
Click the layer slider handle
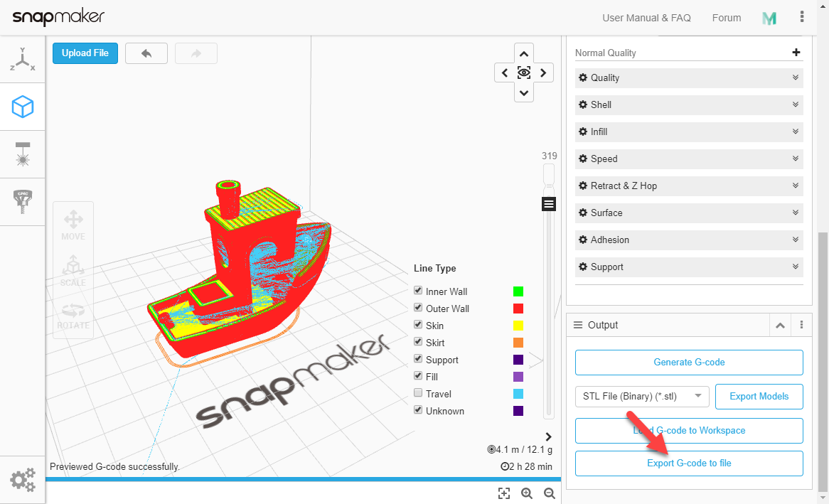(x=549, y=203)
